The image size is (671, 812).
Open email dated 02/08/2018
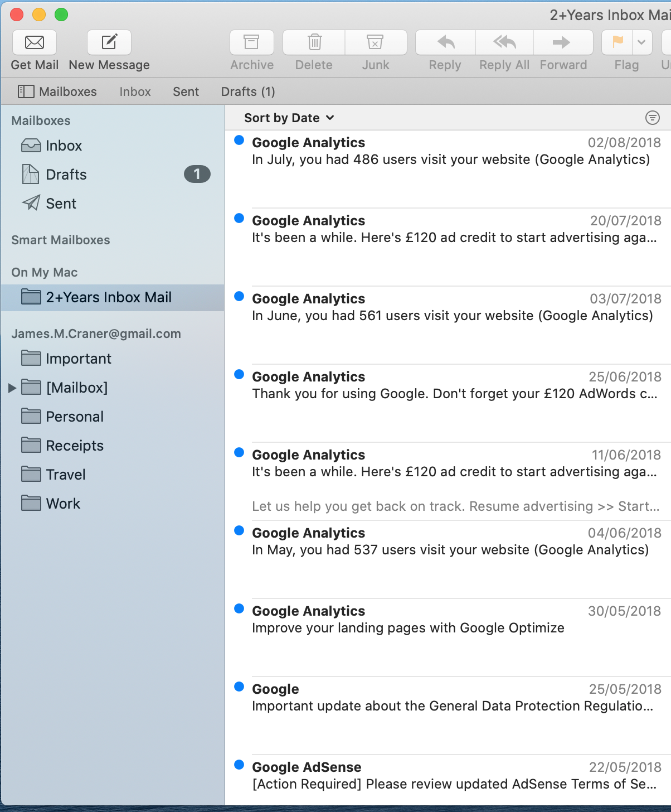pos(448,169)
